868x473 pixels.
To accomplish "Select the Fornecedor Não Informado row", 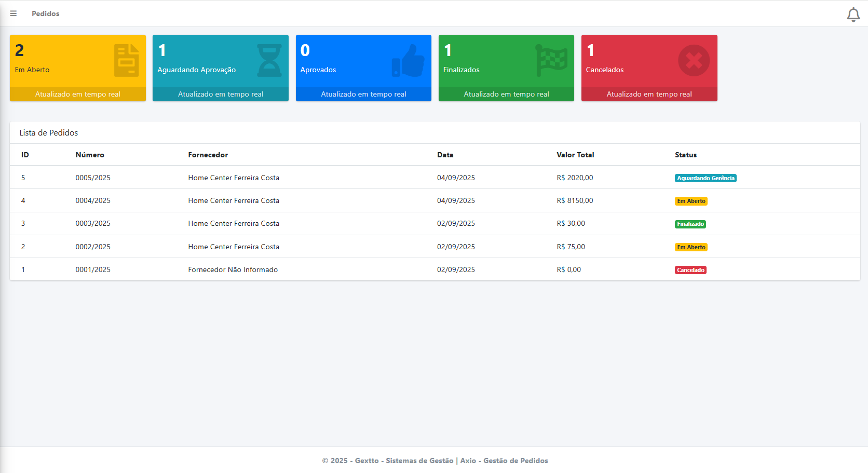I will tap(233, 269).
